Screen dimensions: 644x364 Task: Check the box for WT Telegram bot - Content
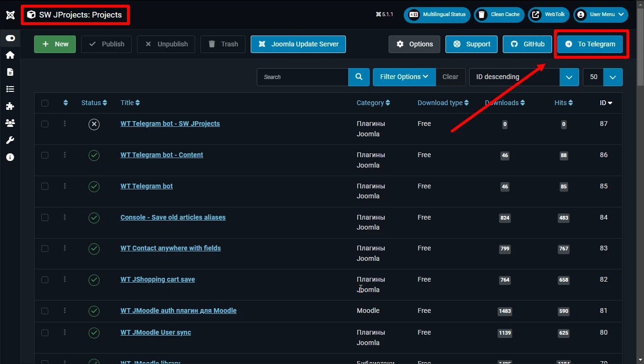point(45,155)
